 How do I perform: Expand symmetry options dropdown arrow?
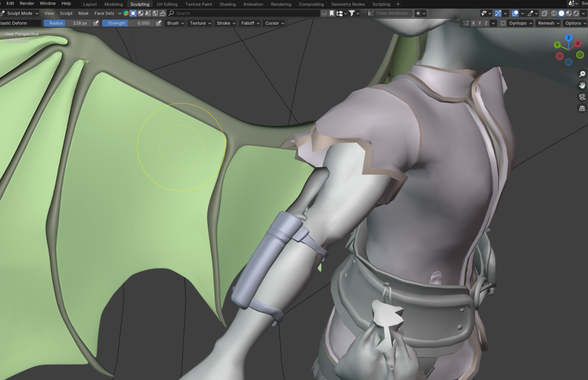(x=493, y=23)
